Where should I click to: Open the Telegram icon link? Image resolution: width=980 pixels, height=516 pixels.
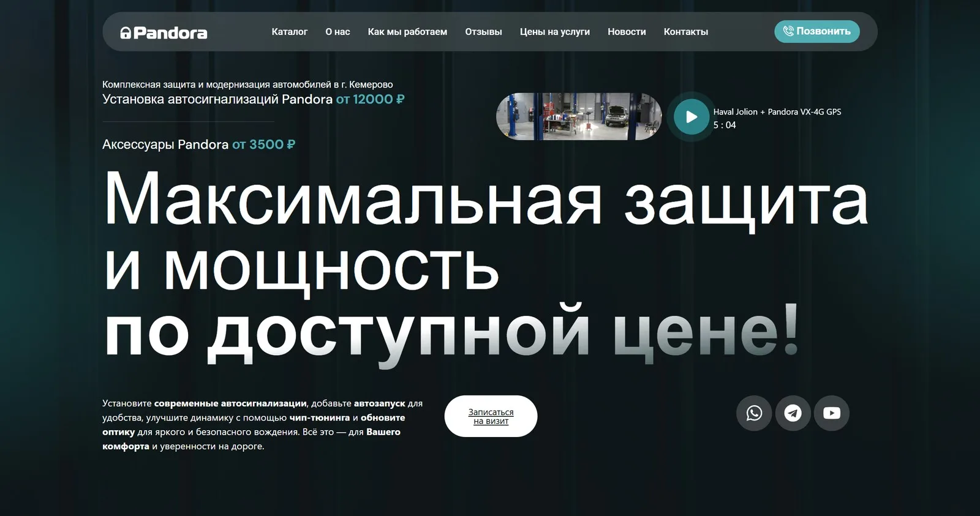click(793, 413)
